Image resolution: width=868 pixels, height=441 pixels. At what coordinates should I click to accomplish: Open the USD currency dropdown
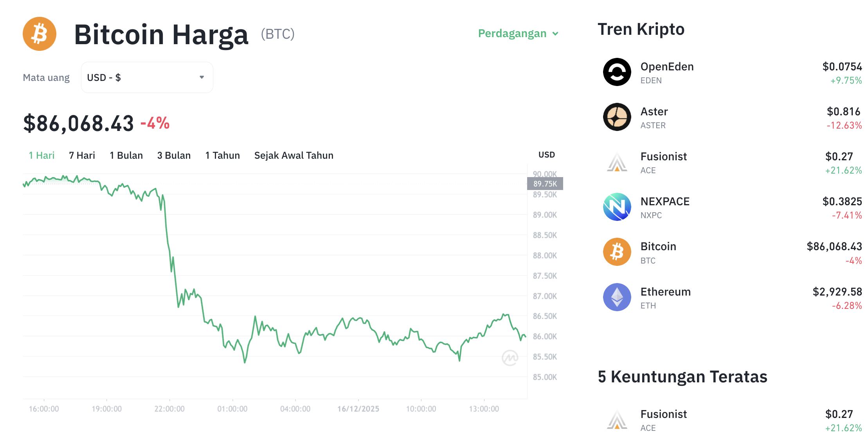pos(147,77)
